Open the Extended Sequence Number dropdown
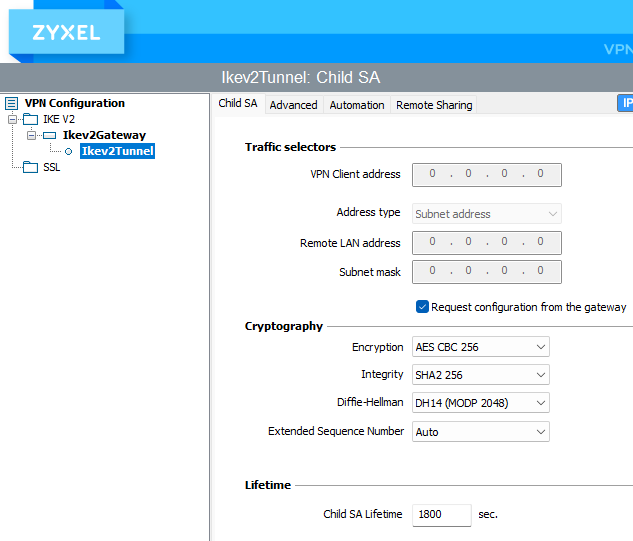Image resolution: width=633 pixels, height=541 pixels. coord(481,432)
